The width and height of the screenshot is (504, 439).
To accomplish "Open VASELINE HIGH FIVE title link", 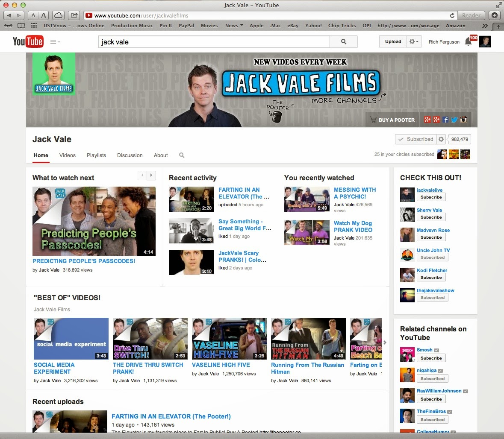I will (221, 365).
